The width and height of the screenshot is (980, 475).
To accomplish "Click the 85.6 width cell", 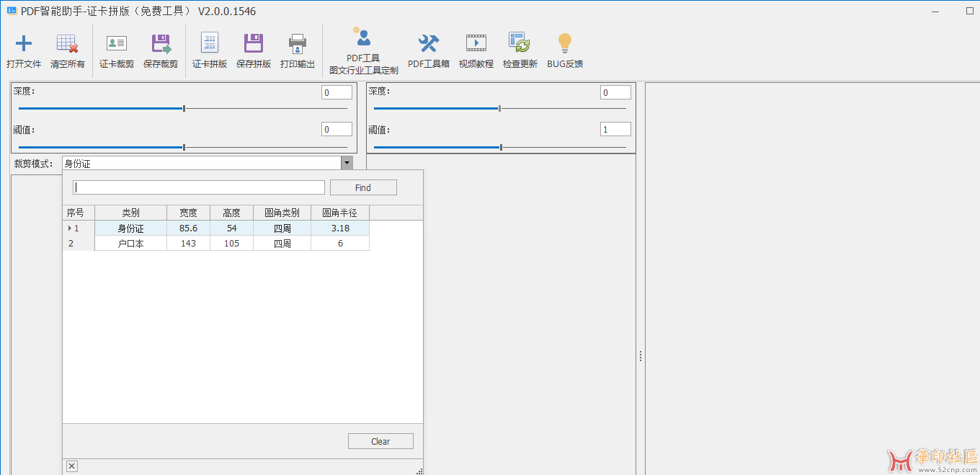I will pyautogui.click(x=188, y=228).
